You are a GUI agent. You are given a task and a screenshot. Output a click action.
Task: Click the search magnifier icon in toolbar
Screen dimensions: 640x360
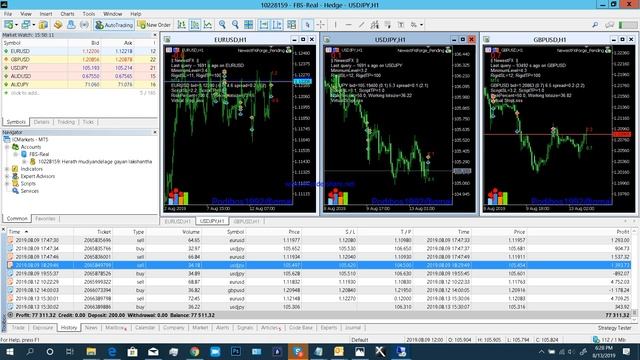tap(595, 25)
